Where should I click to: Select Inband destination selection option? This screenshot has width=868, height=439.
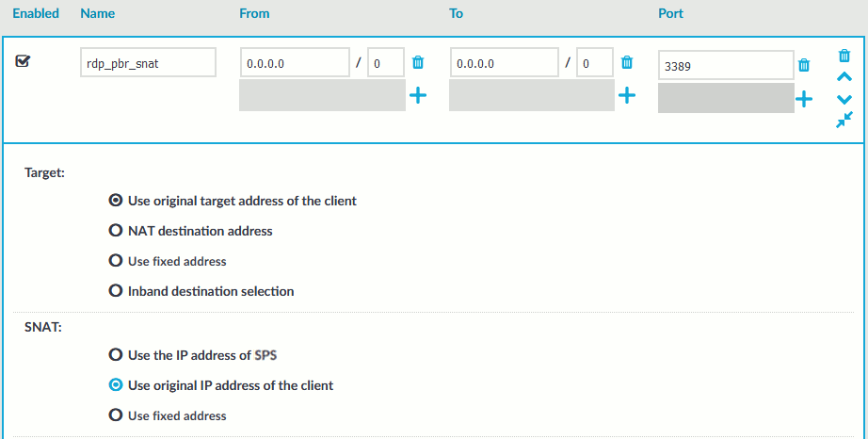[x=116, y=291]
